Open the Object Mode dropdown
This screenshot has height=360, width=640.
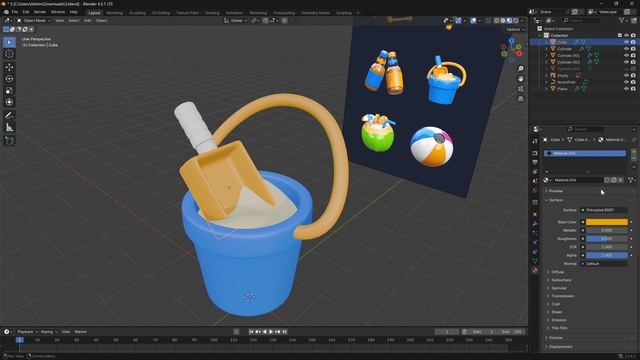point(33,20)
